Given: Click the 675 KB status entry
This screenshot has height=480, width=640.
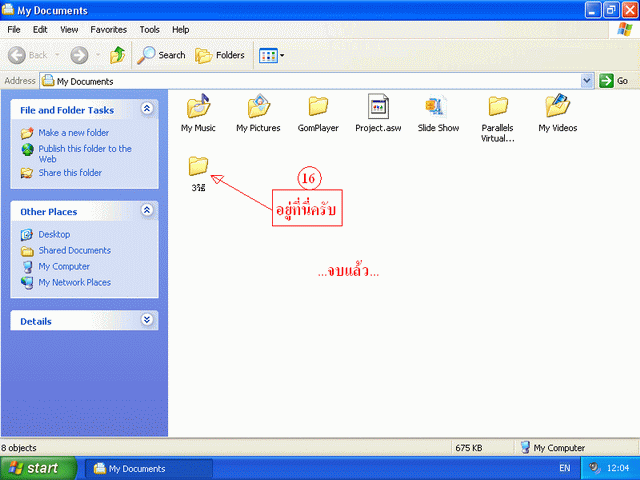Looking at the screenshot, I should click(x=469, y=448).
